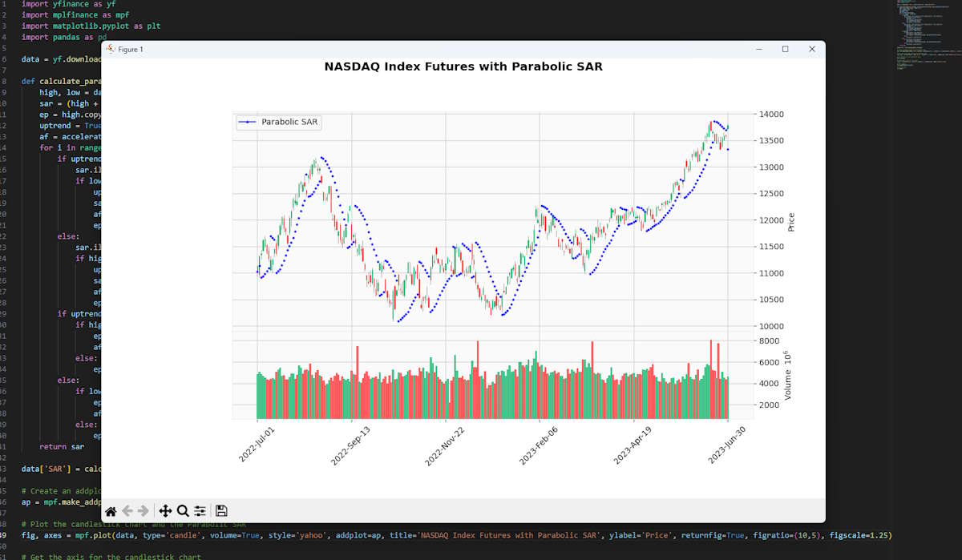
Task: Click the 14000 price tick label
Action: point(771,115)
